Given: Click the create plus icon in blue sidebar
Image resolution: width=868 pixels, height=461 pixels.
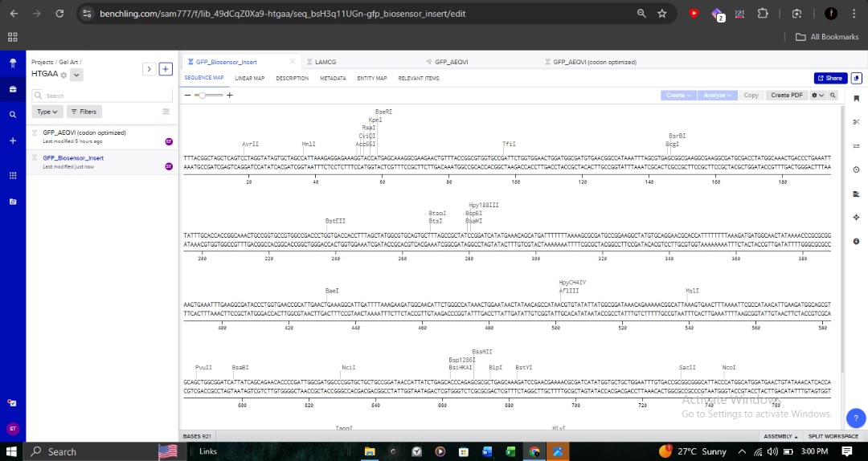Looking at the screenshot, I should point(13,141).
